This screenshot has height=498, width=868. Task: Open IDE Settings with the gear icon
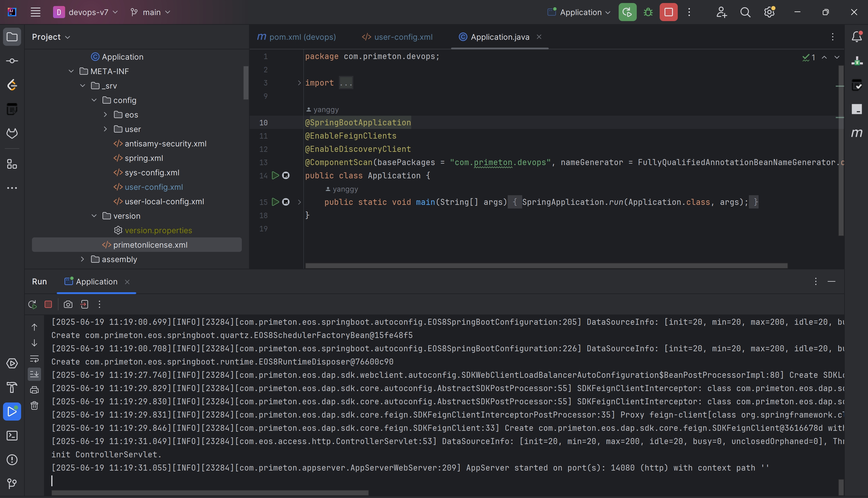(769, 12)
